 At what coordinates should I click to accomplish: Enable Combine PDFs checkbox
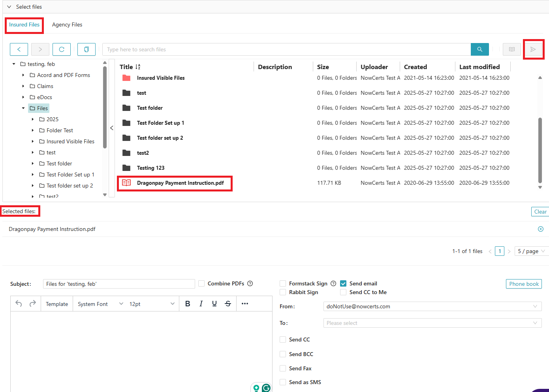coord(201,283)
